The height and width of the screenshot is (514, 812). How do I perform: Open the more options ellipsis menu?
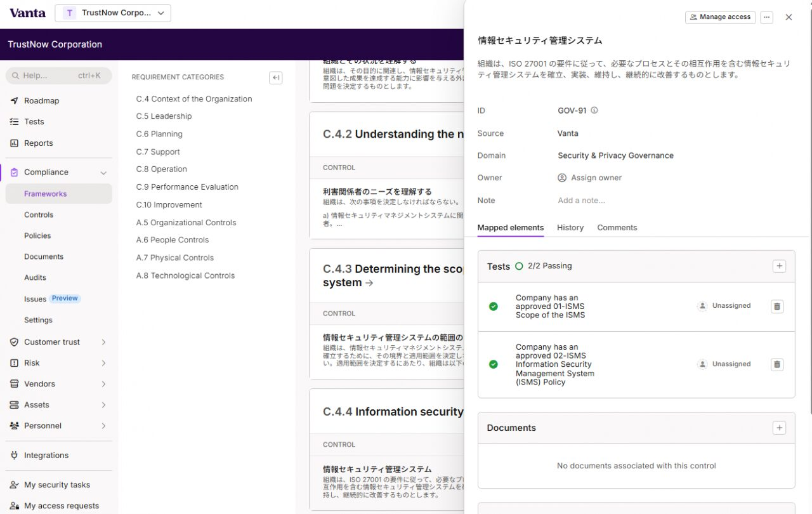(766, 17)
